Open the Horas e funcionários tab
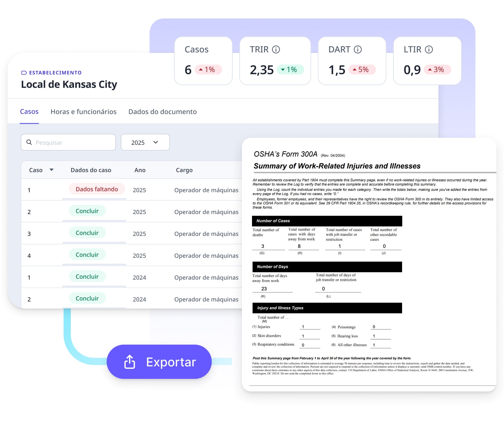504x427 pixels. click(83, 112)
